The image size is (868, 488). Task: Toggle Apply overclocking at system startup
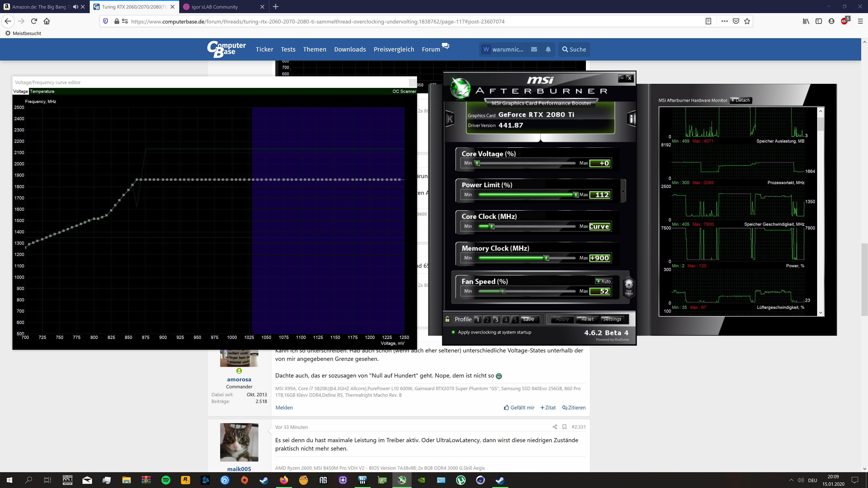pyautogui.click(x=453, y=332)
